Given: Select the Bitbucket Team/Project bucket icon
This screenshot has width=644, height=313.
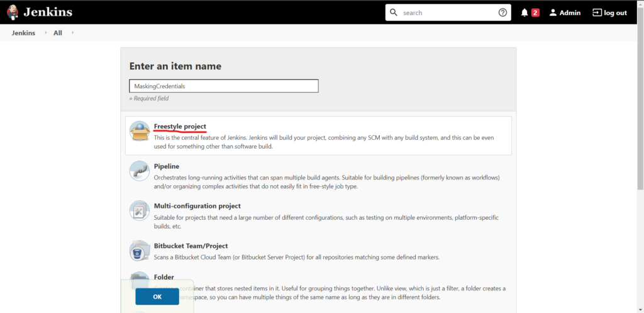Looking at the screenshot, I should (x=140, y=251).
